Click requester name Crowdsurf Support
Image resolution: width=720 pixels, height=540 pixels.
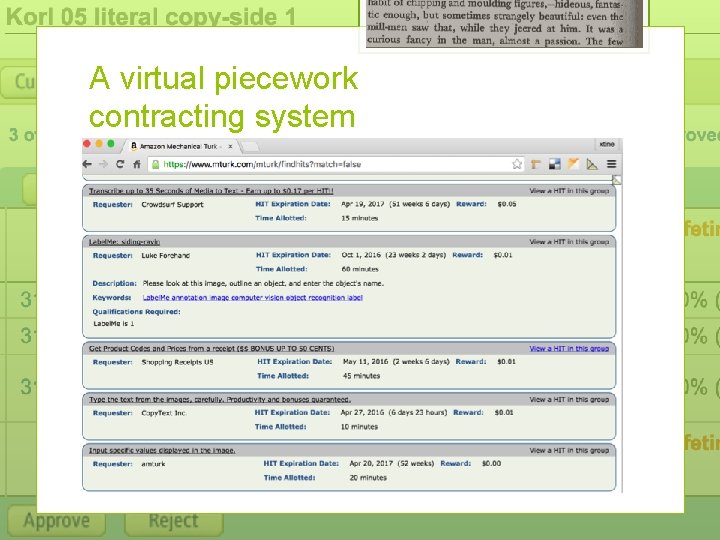pos(172,205)
